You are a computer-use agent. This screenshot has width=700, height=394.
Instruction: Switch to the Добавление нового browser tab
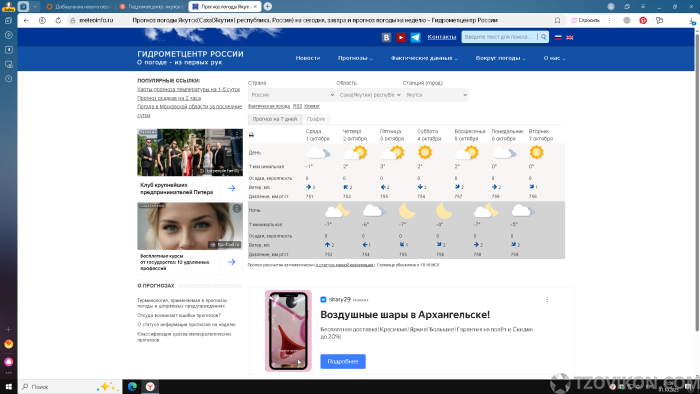tap(79, 7)
